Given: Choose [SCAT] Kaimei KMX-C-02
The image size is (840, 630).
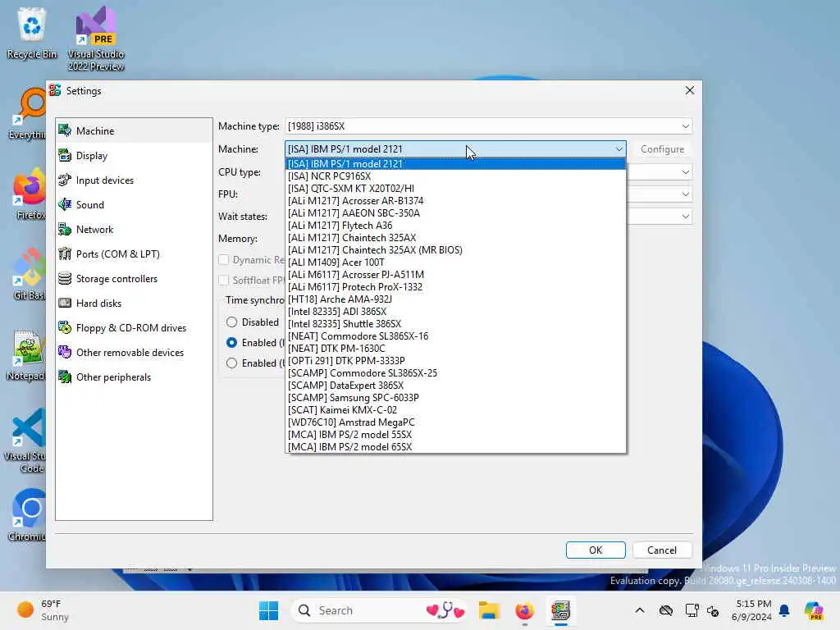Looking at the screenshot, I should pos(455,410).
